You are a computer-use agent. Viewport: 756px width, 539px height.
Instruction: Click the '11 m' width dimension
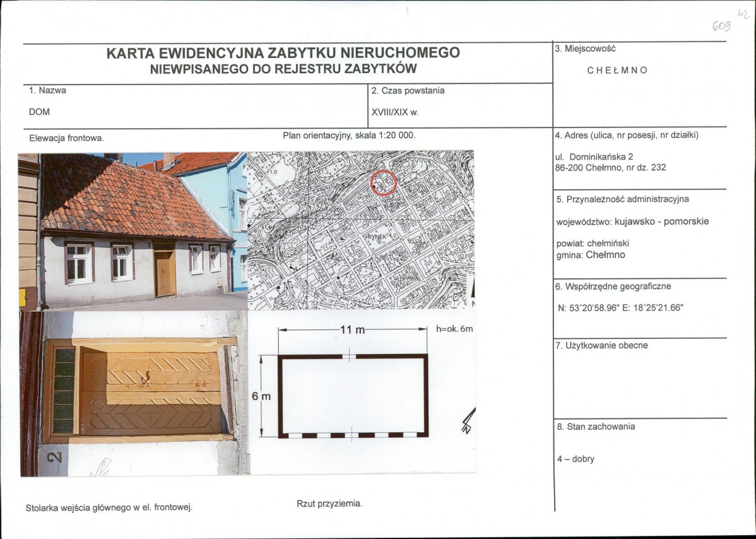pyautogui.click(x=353, y=329)
